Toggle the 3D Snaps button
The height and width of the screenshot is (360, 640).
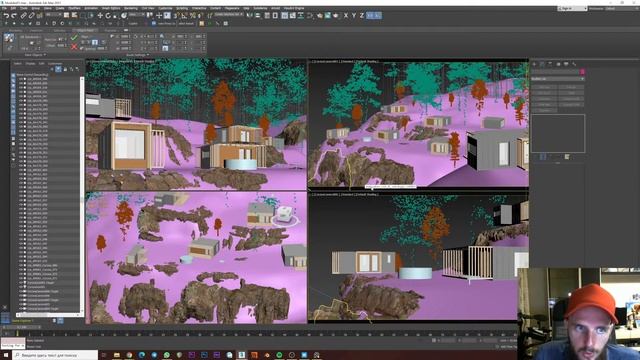(x=176, y=16)
